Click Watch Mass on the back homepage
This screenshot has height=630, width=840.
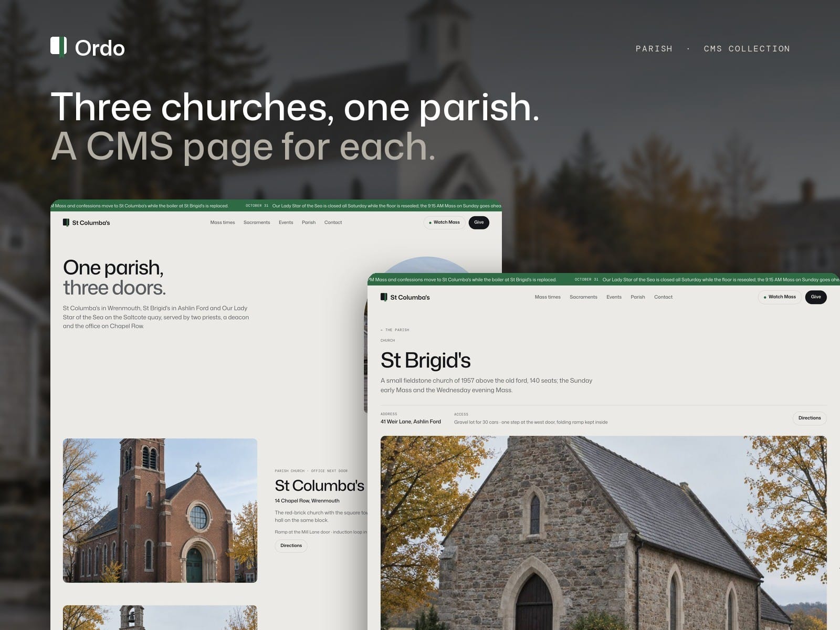pyautogui.click(x=444, y=223)
